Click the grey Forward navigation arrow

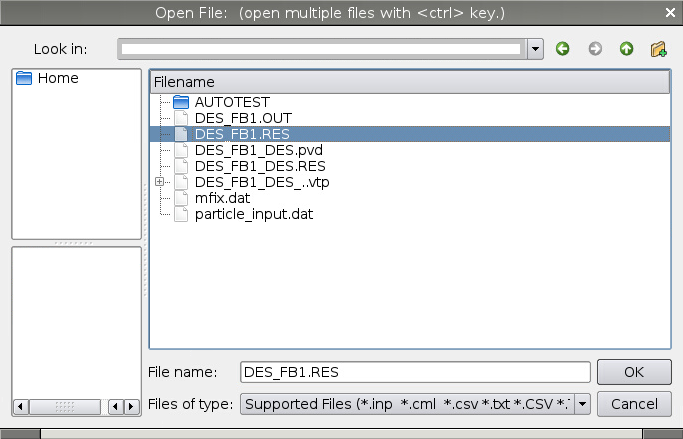pyautogui.click(x=595, y=48)
